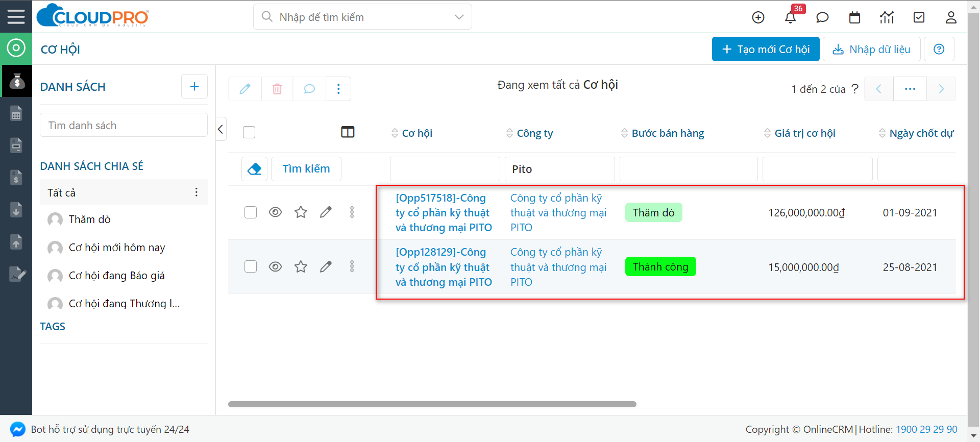Clear filters with the eraser icon
The height and width of the screenshot is (442, 980).
click(254, 169)
